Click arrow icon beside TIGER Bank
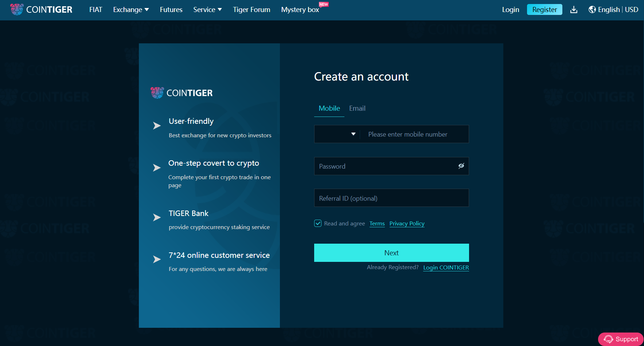Screen dimensions: 644x346 pos(157,217)
